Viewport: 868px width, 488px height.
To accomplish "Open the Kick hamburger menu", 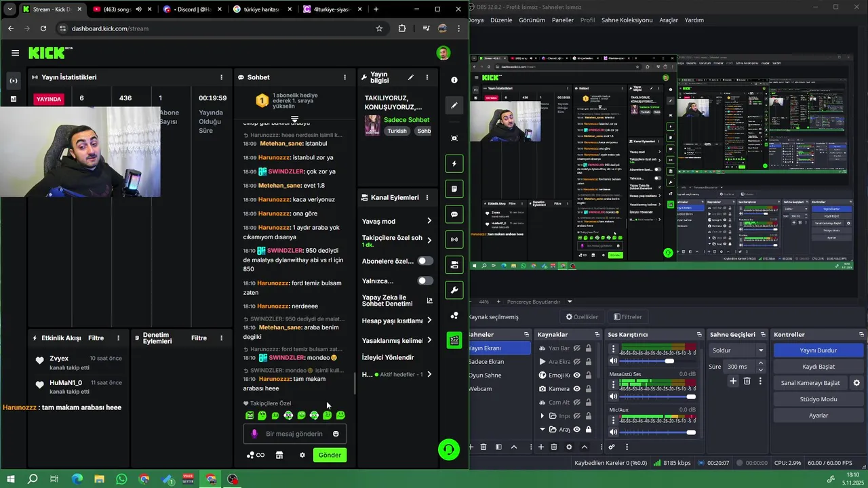I will (15, 53).
